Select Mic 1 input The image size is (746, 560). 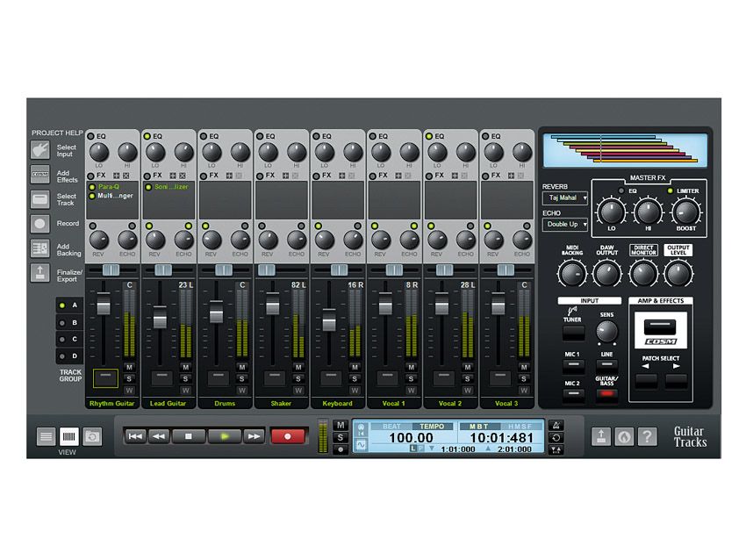click(573, 366)
